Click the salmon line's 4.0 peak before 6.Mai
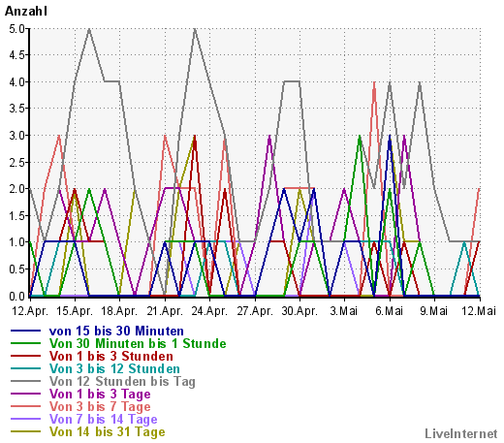This screenshot has height=443, width=504. 374,82
